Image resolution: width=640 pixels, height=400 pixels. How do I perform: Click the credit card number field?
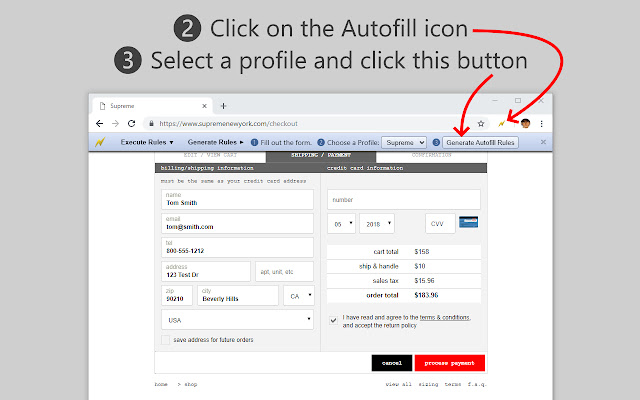(404, 199)
